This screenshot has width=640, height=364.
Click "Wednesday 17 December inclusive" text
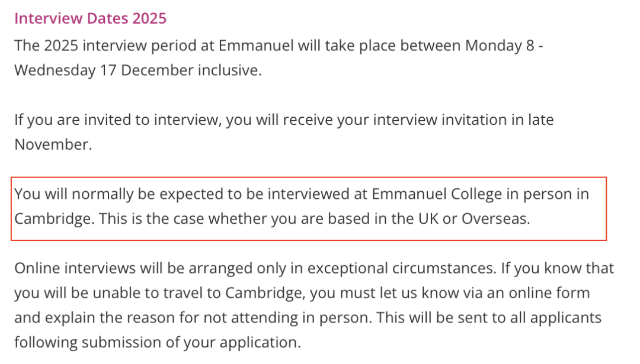click(x=136, y=70)
